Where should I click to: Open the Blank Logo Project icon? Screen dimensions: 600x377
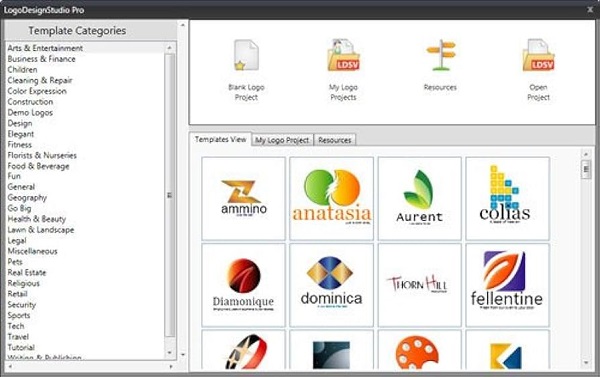point(246,55)
